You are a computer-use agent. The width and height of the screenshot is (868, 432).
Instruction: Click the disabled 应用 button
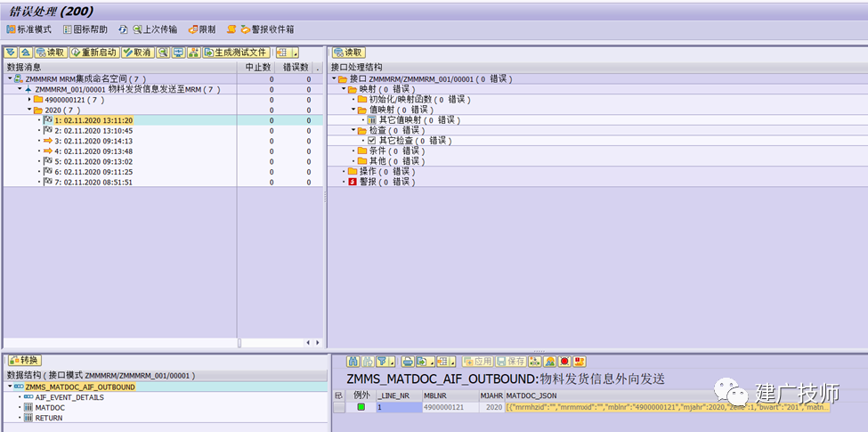point(477,362)
